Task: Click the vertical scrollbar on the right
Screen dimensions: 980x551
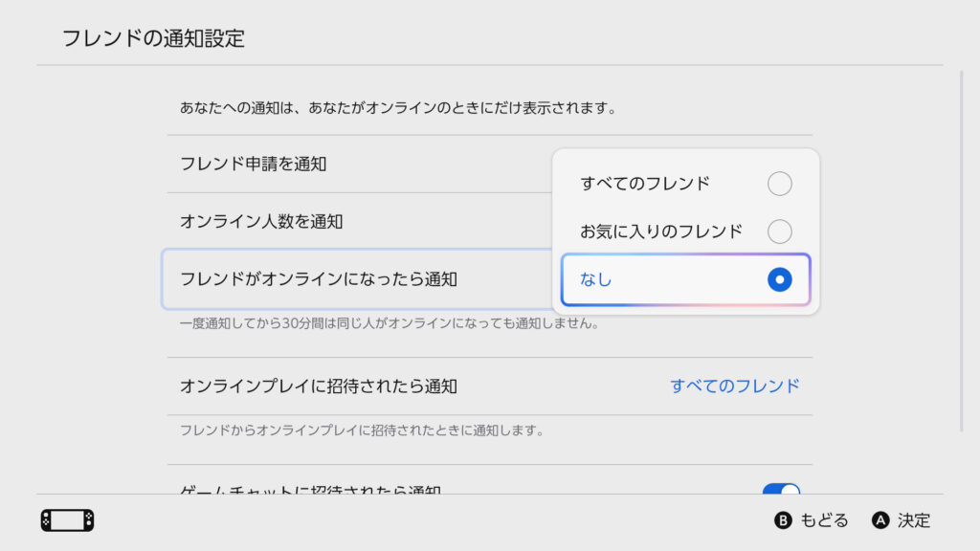Action: point(961,252)
